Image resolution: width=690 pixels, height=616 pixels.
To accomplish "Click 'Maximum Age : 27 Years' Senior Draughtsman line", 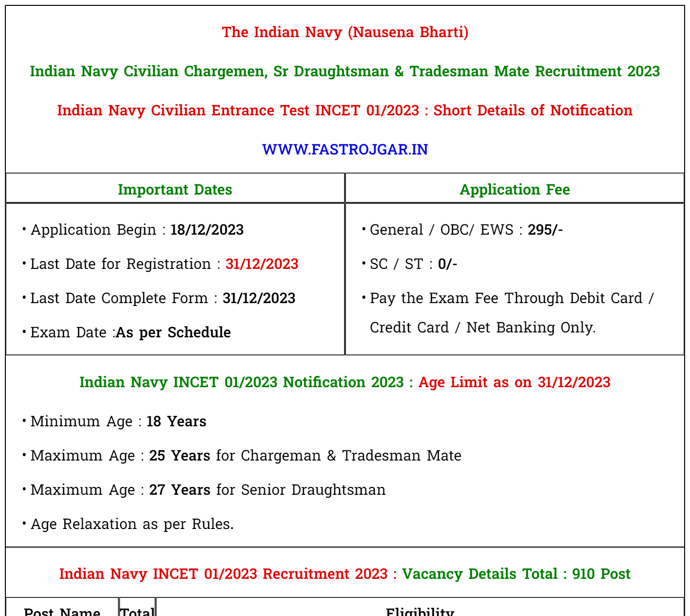I will pos(208,490).
